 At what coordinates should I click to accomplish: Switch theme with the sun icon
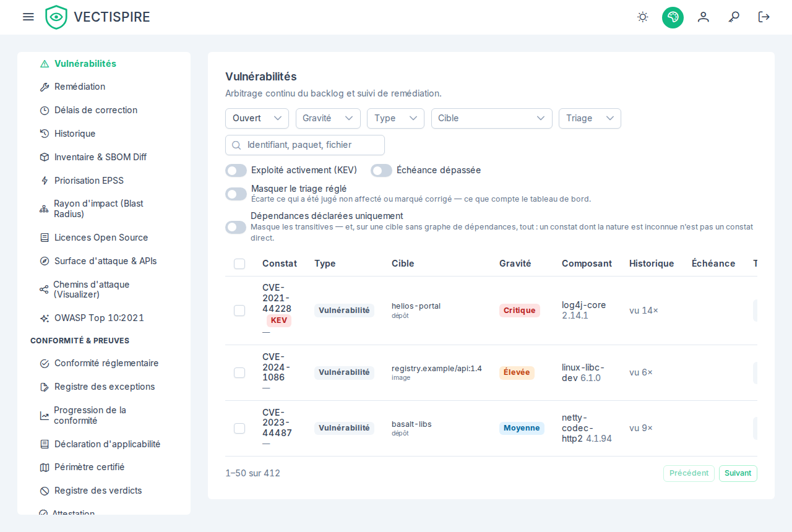pyautogui.click(x=643, y=17)
